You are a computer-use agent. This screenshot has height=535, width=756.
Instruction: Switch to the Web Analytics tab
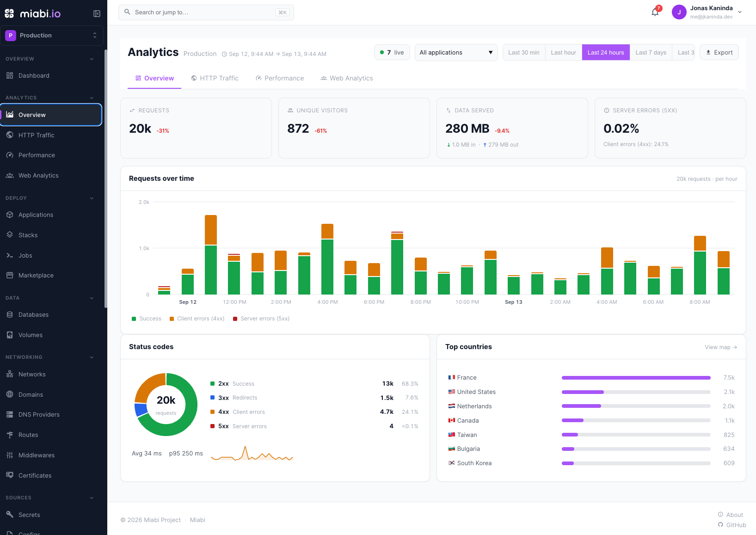pyautogui.click(x=347, y=78)
